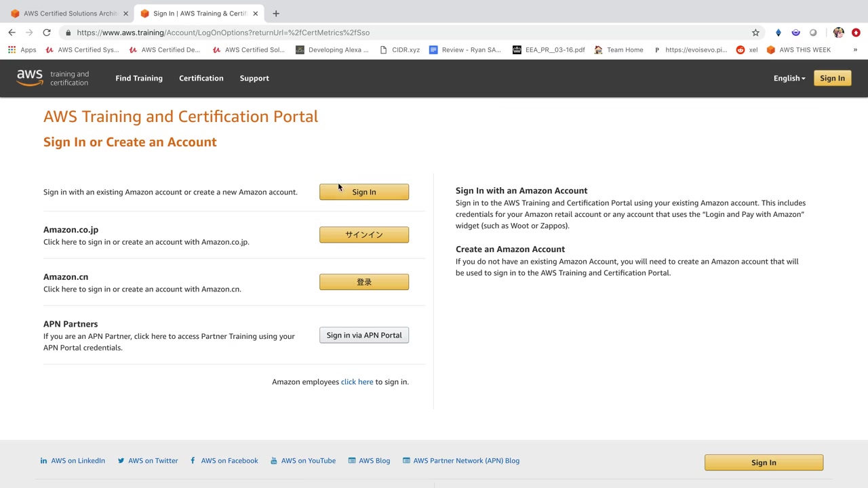The image size is (868, 488).
Task: Open the Find Training menu
Action: 139,78
